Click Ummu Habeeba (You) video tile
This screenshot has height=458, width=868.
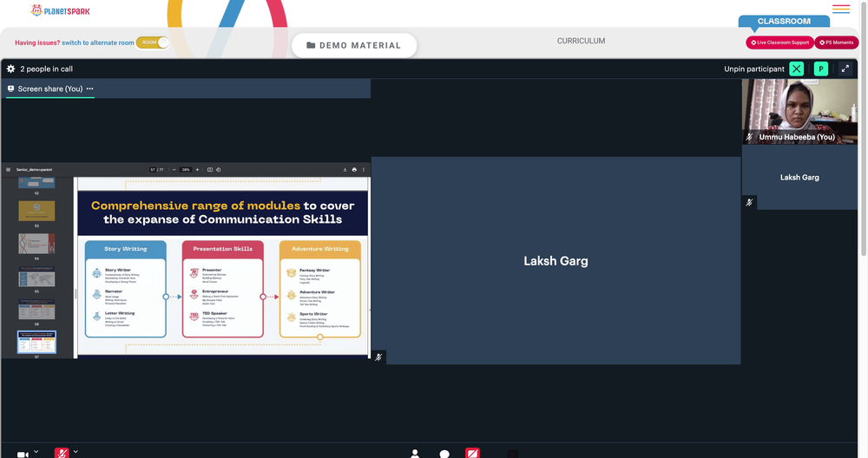coord(799,112)
